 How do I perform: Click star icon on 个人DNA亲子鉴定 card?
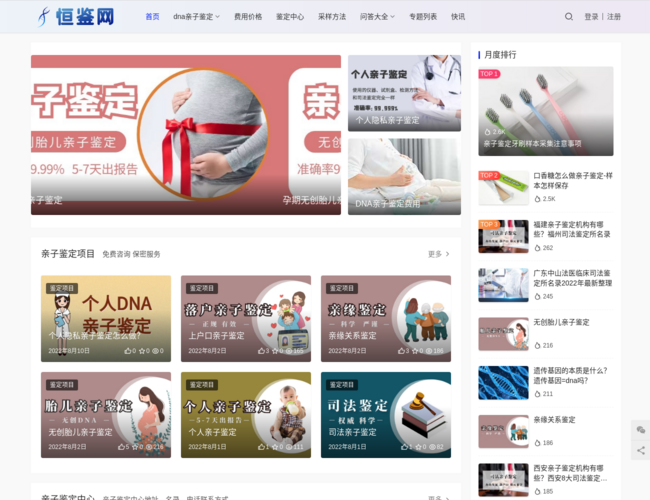[x=142, y=351]
